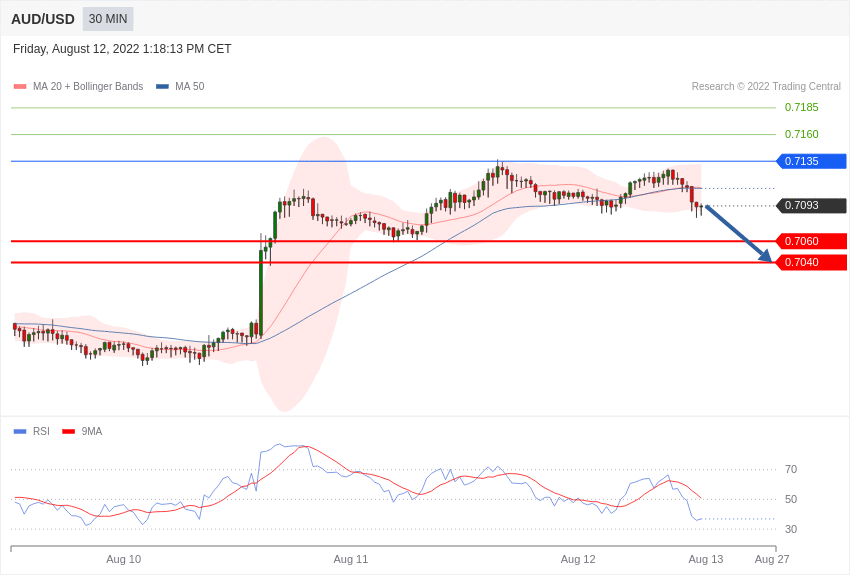
Task: Select the black 0.7093 current price tag
Action: tap(811, 206)
